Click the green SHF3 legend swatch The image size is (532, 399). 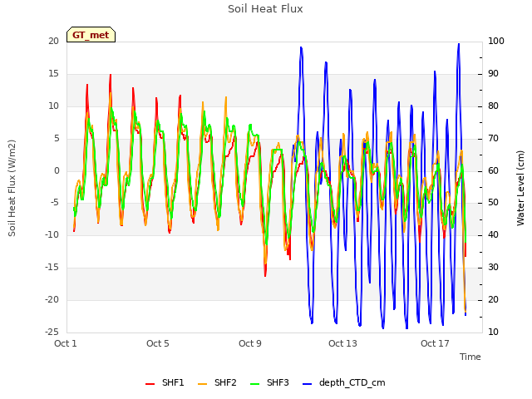click(x=254, y=384)
